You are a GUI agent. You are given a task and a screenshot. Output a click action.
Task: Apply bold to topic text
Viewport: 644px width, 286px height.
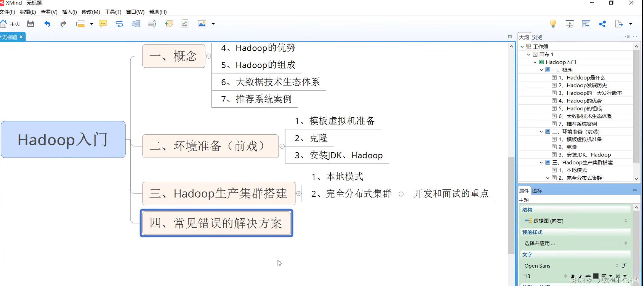pos(573,276)
